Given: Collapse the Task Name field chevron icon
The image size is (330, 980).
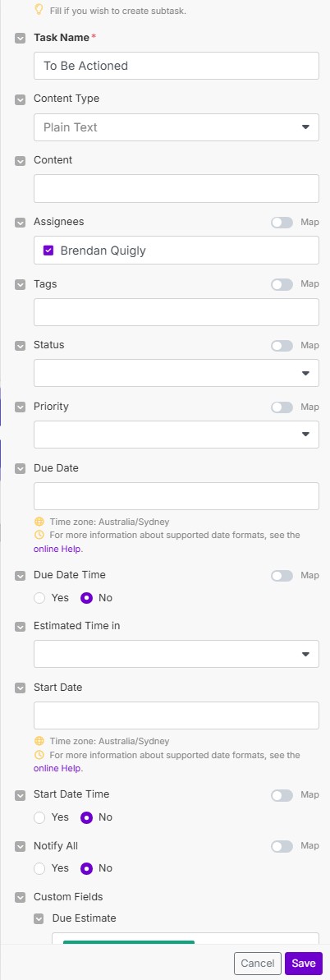Looking at the screenshot, I should pyautogui.click(x=20, y=38).
